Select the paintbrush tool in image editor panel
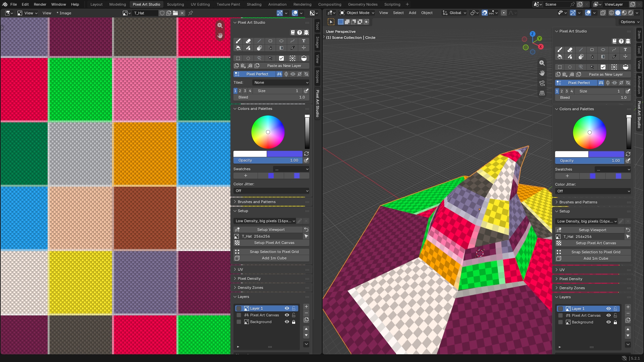The height and width of the screenshot is (362, 644). 238,41
